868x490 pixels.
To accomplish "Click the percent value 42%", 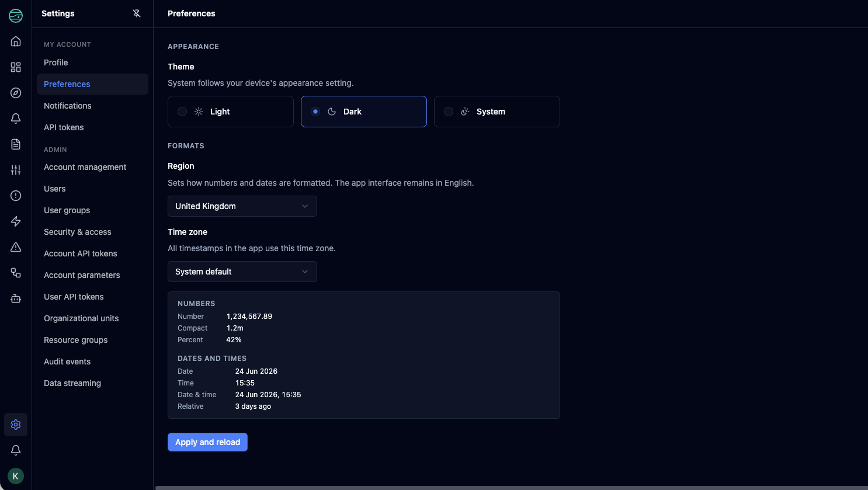I will [x=234, y=340].
